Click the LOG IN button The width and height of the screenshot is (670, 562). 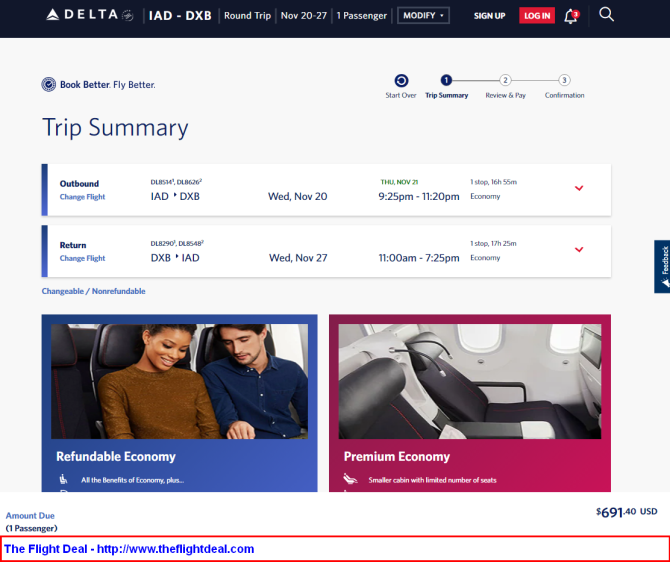click(x=537, y=16)
